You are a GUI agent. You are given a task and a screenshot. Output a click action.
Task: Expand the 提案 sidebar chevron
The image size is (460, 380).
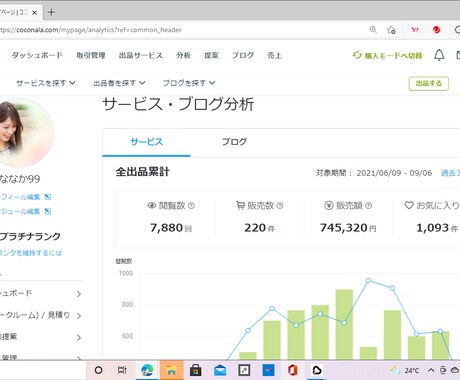(79, 338)
